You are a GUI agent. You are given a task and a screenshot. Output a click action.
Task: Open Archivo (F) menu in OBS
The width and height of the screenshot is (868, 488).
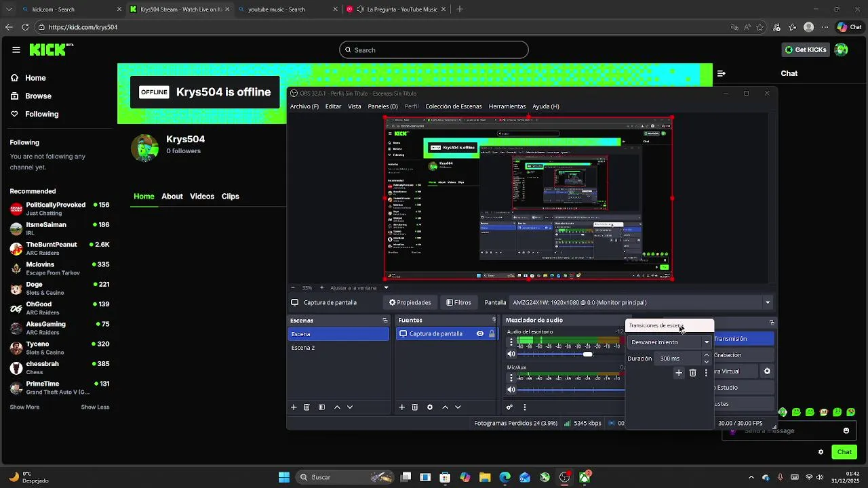click(x=304, y=106)
